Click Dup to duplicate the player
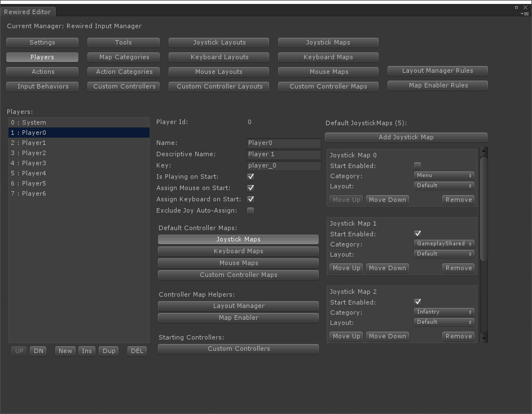The image size is (532, 414). pyautogui.click(x=109, y=351)
